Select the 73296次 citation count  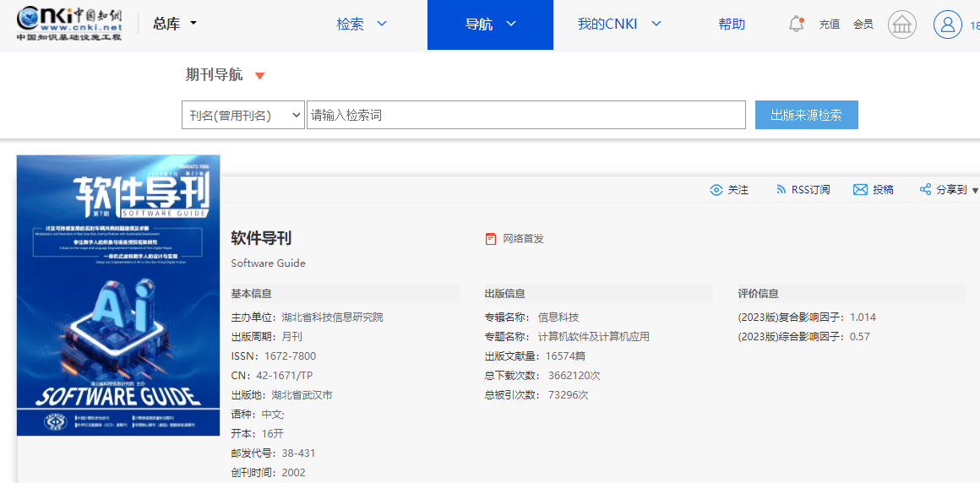coord(568,395)
